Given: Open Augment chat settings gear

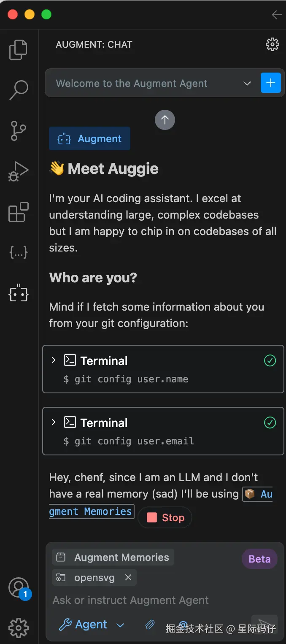Looking at the screenshot, I should [x=273, y=44].
